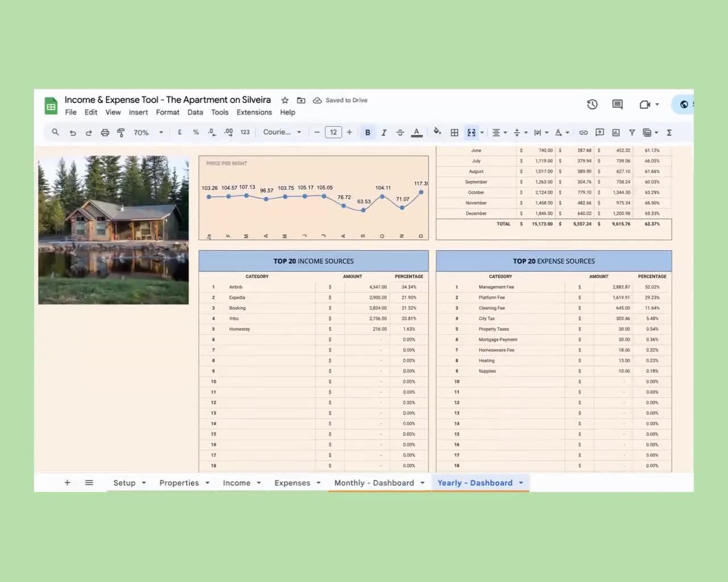Format value as percent
Image resolution: width=728 pixels, height=582 pixels.
(x=196, y=132)
